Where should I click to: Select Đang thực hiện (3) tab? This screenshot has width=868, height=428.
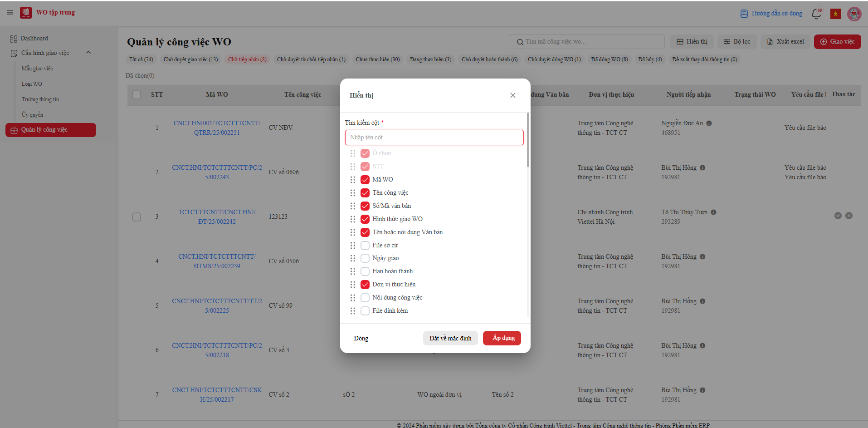point(430,59)
